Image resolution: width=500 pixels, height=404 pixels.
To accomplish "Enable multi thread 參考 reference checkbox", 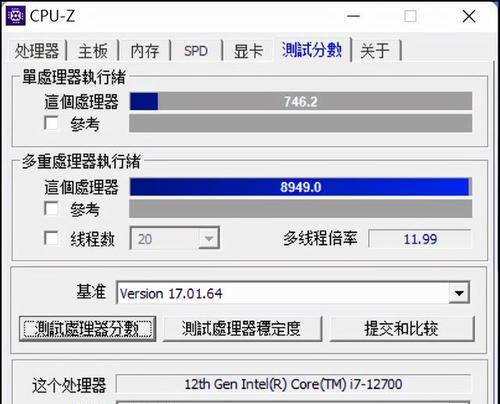I will click(x=51, y=209).
